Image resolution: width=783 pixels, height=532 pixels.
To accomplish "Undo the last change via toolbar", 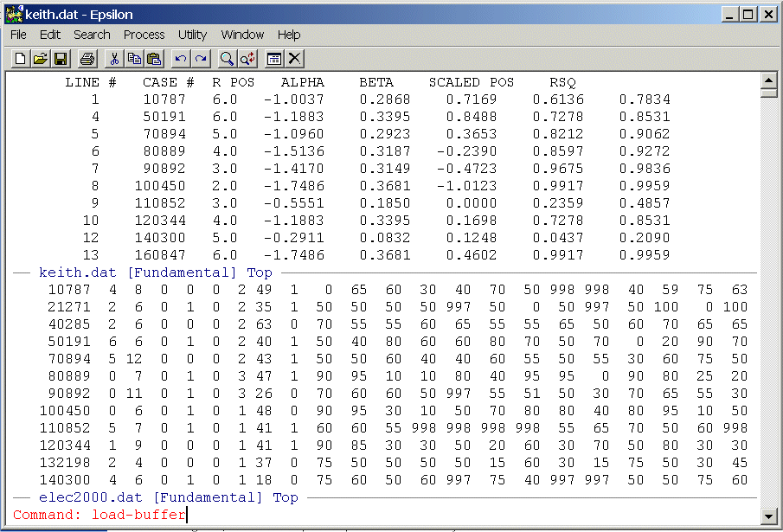I will tap(180, 59).
